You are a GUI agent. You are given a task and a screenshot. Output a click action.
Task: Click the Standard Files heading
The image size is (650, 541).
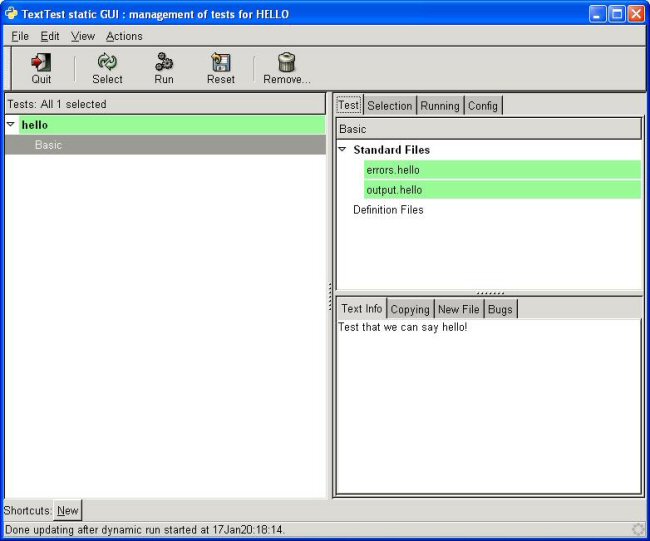click(391, 150)
